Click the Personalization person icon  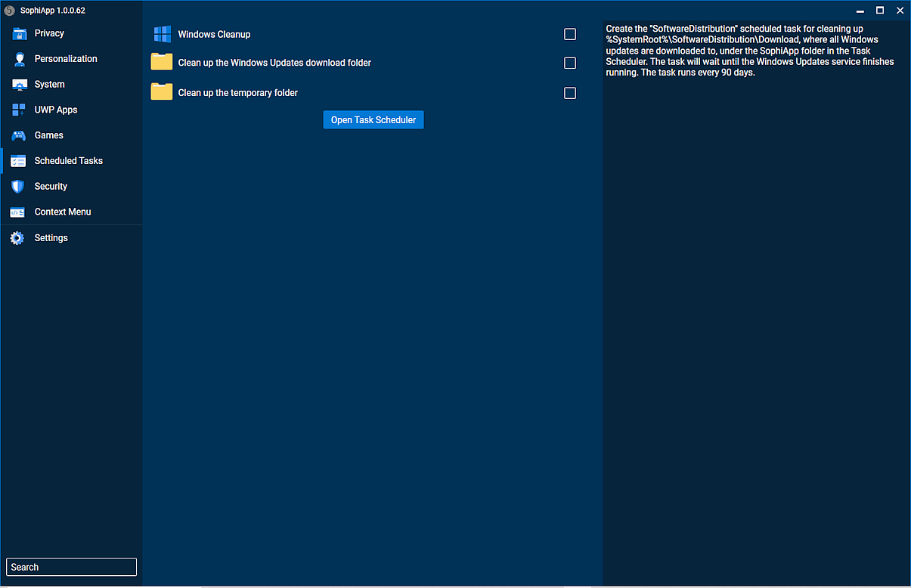[x=19, y=59]
